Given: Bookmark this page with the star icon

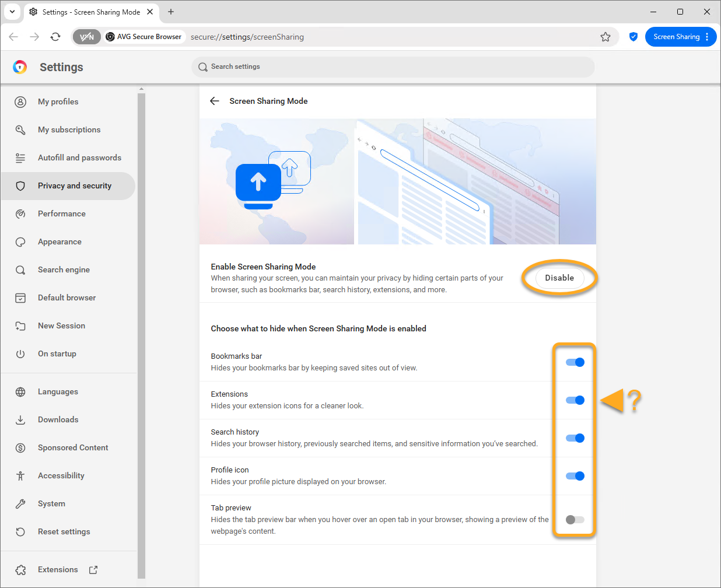Looking at the screenshot, I should click(605, 37).
